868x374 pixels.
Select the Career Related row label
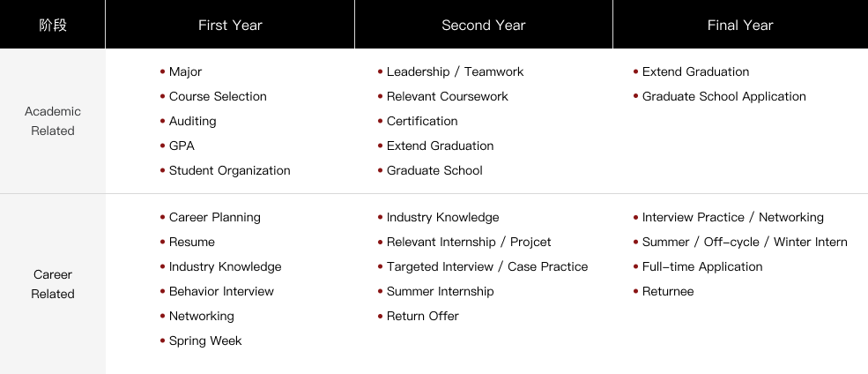[x=53, y=284]
